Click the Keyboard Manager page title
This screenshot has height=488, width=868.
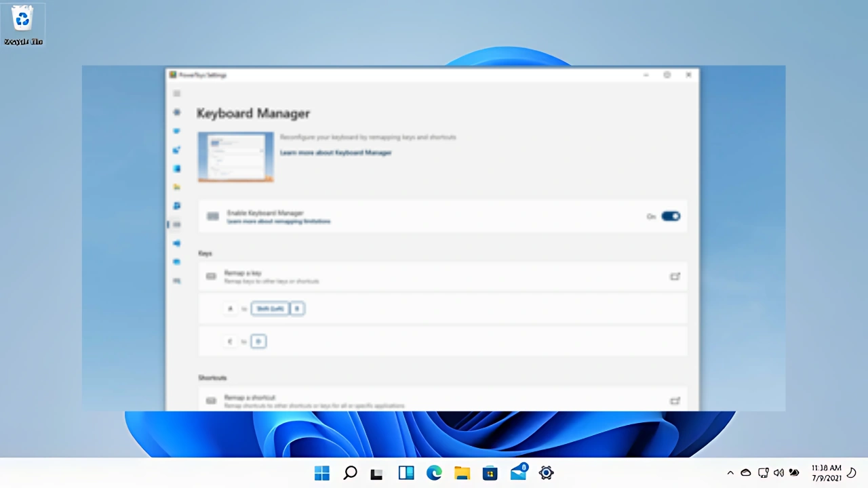[x=253, y=113]
